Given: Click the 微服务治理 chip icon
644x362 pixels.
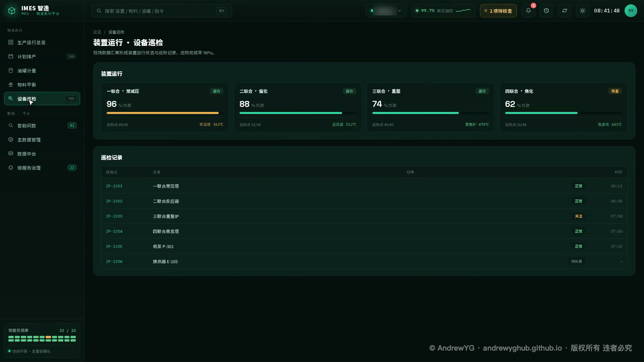Looking at the screenshot, I should click(x=11, y=168).
